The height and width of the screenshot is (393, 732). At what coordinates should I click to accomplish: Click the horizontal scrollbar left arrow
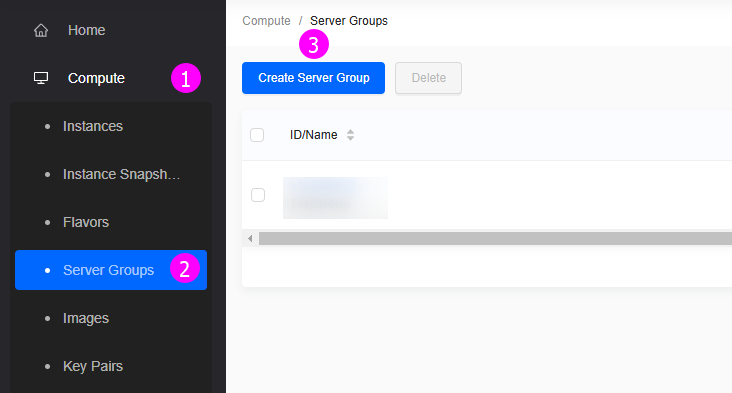pos(250,239)
